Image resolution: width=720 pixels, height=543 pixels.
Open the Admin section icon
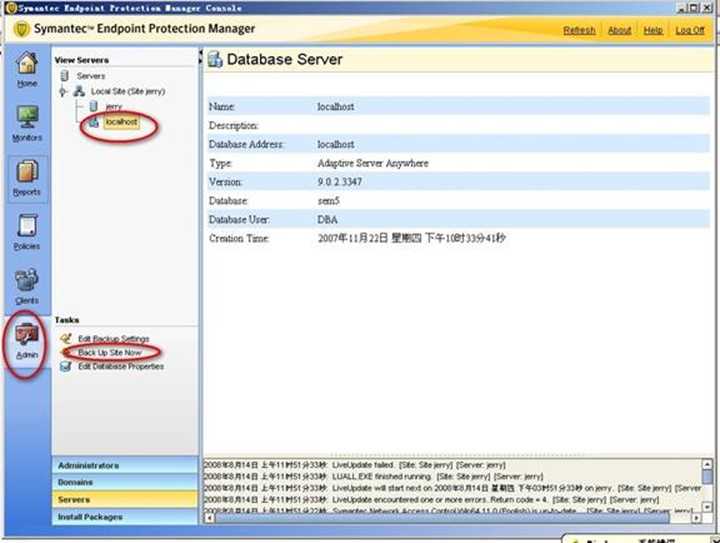27,334
